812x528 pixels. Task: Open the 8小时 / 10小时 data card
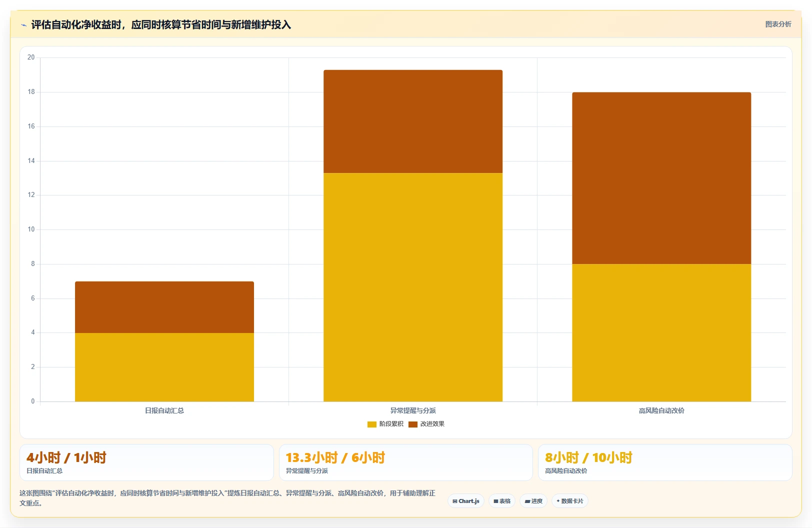(665, 462)
